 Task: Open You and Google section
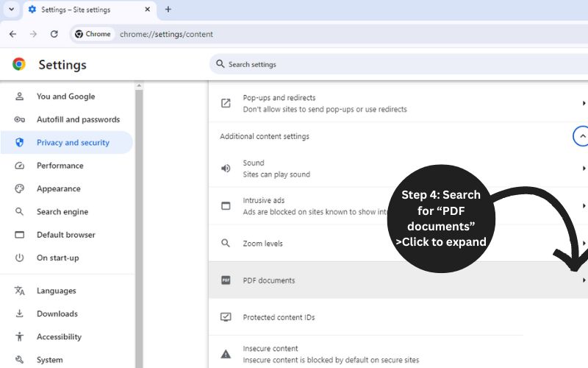point(66,96)
